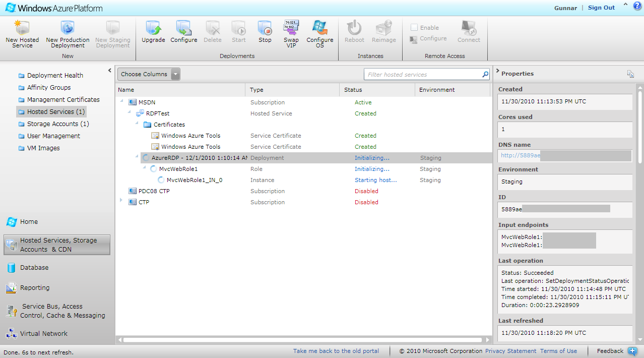Screen dimensions: 644x358
Task: Upgrade the selected deployment
Action: tap(153, 32)
